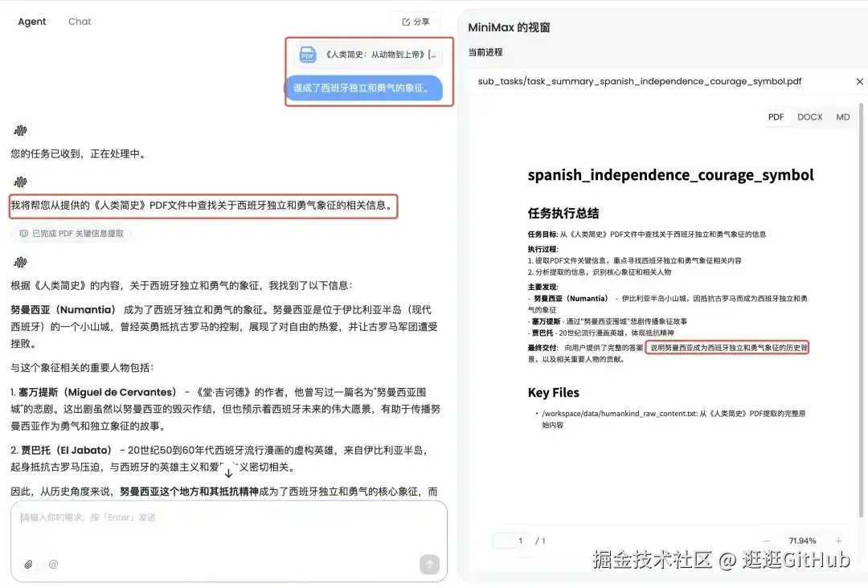Image resolution: width=868 pixels, height=588 pixels.
Task: Open the attached 人类简史 PDF file chip
Action: click(x=368, y=54)
